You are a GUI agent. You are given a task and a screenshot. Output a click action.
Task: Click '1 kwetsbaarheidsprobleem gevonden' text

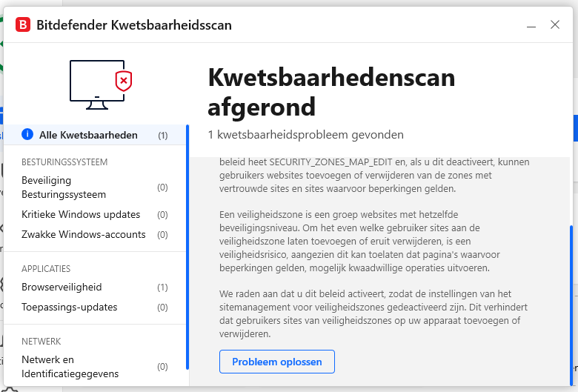tap(305, 135)
